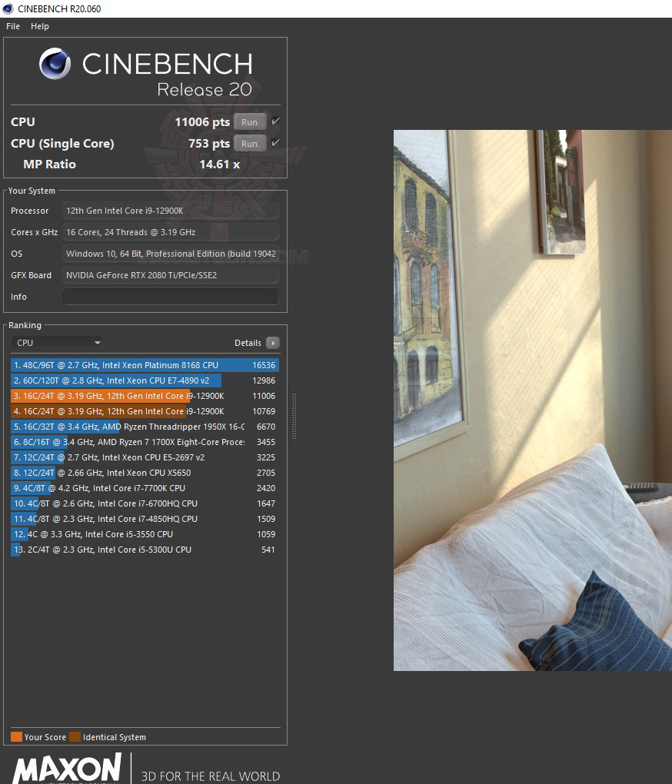The image size is (672, 784).
Task: Select ranking row AMD Ryzen Threadripper 1950X
Action: (145, 427)
